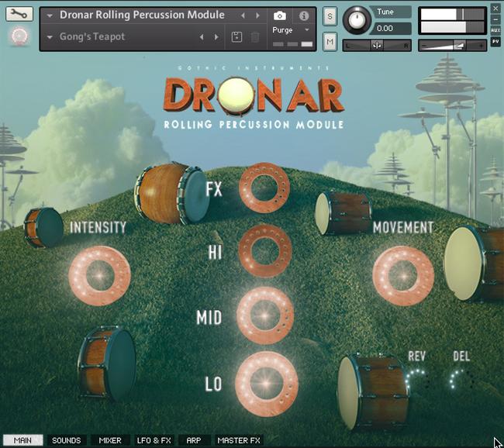The width and height of the screenshot is (504, 448).
Task: Expand the Gong's Teapot snapshot dropdown
Action: tap(50, 37)
